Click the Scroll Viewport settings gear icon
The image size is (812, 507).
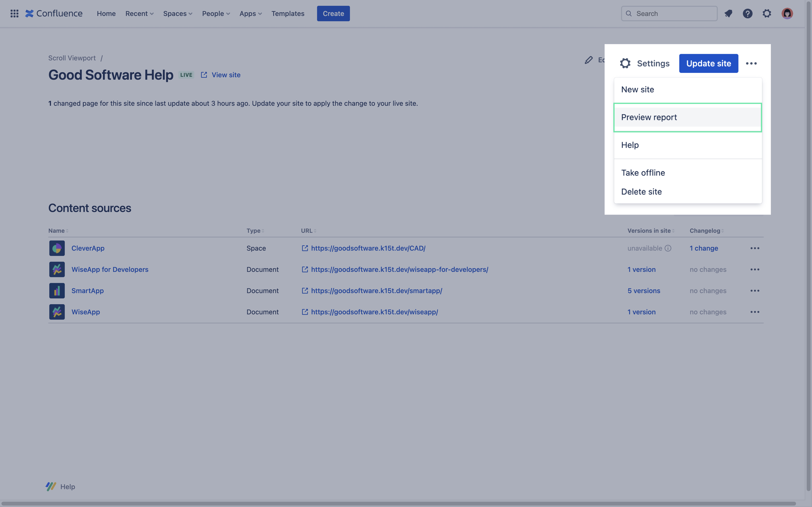(x=624, y=63)
